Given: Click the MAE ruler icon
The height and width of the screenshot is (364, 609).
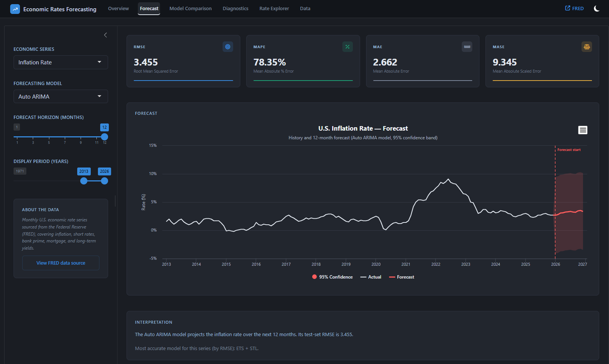Looking at the screenshot, I should point(467,47).
